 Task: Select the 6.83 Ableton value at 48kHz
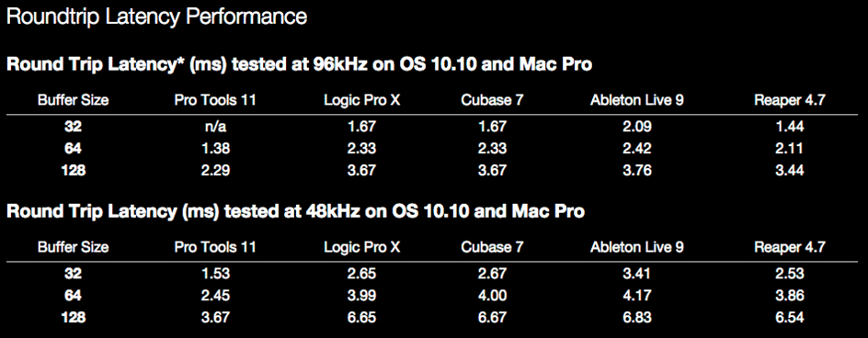click(636, 318)
